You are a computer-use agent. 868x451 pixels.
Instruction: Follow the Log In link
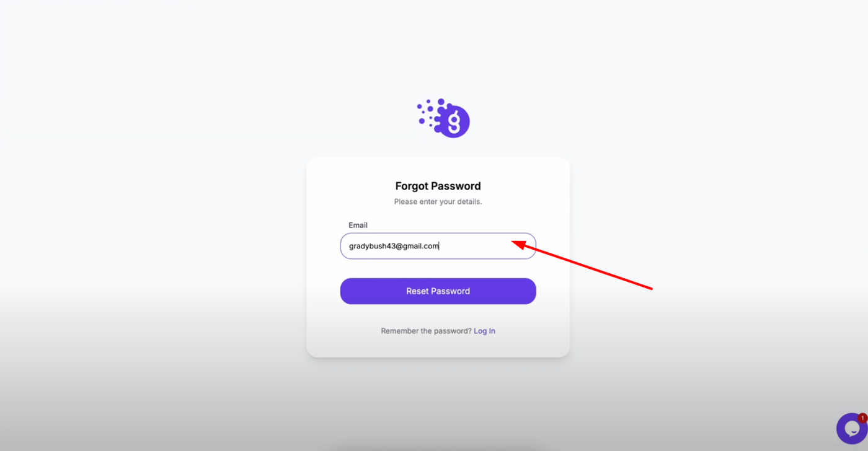(484, 331)
